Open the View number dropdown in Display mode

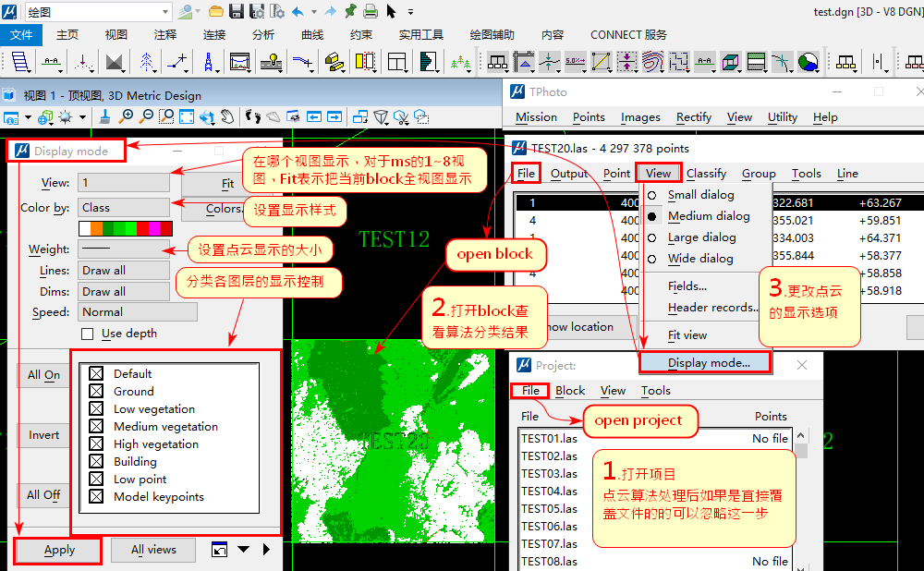pyautogui.click(x=124, y=183)
